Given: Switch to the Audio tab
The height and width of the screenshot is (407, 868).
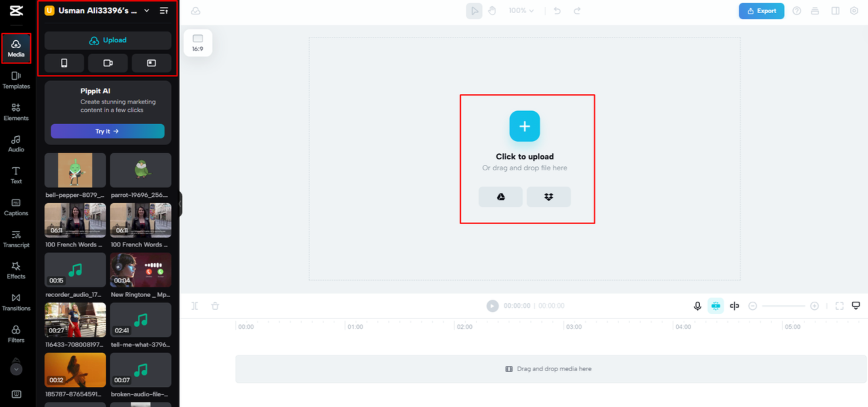Looking at the screenshot, I should coord(16,143).
